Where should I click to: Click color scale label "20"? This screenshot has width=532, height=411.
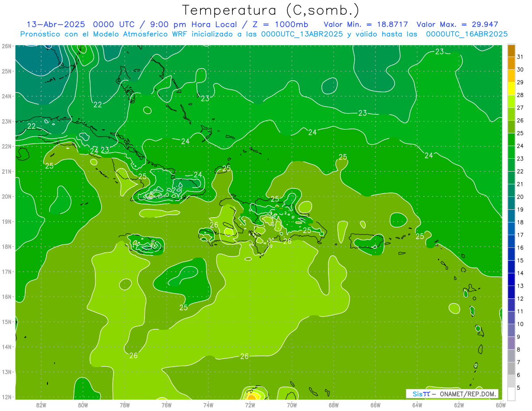[520, 197]
